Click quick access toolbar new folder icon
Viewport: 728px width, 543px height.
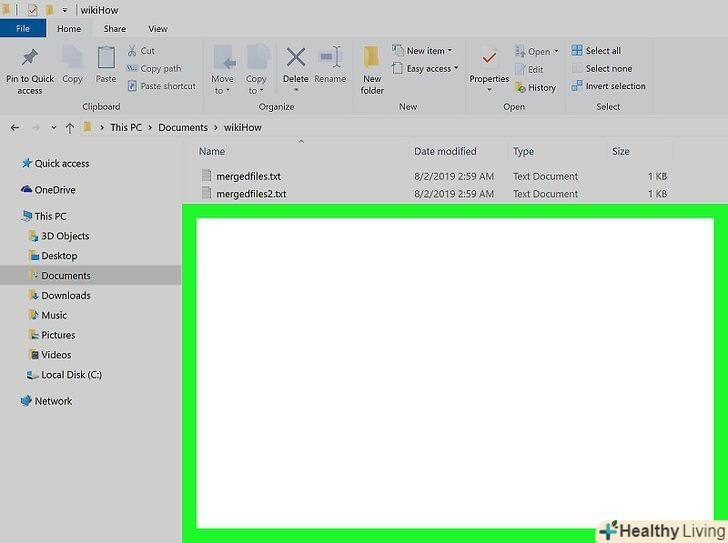tap(48, 10)
